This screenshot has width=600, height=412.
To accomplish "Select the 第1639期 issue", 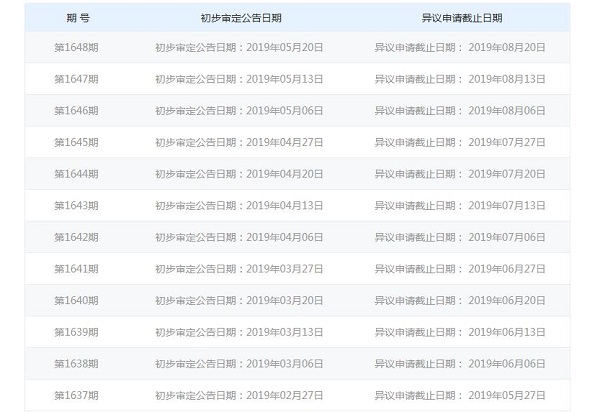I will pyautogui.click(x=76, y=332).
